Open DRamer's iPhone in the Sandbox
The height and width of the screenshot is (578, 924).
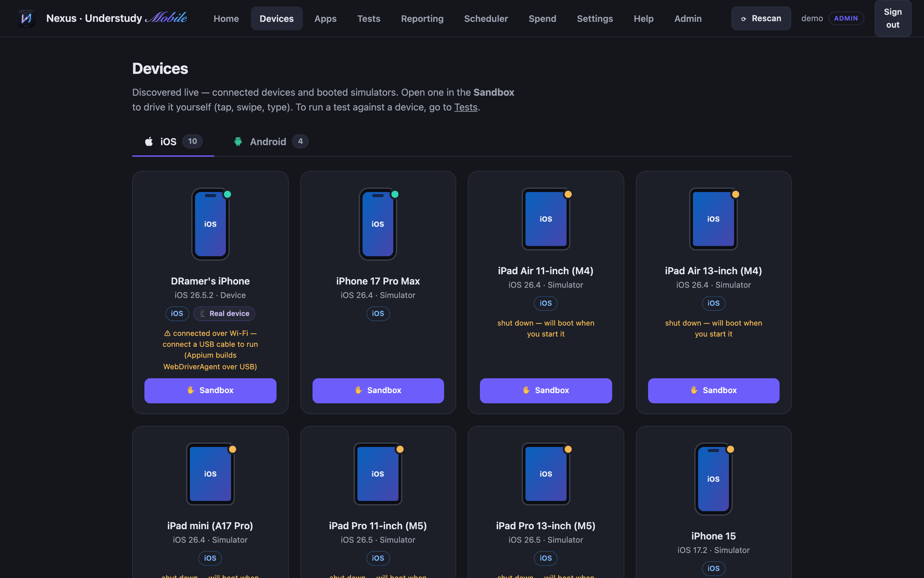210,390
